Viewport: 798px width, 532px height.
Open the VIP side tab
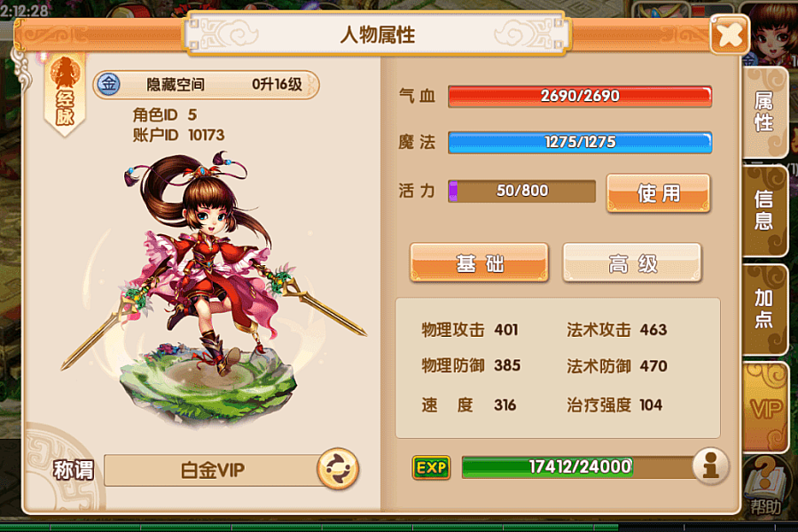click(x=765, y=408)
